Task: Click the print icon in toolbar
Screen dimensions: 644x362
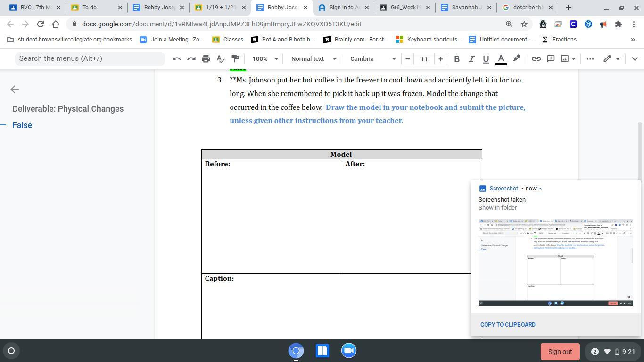Action: coord(206,59)
